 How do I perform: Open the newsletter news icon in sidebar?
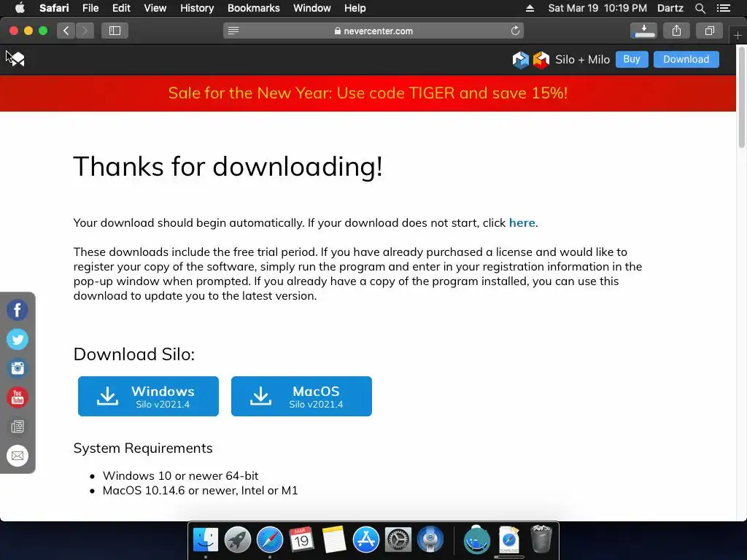[x=18, y=426]
